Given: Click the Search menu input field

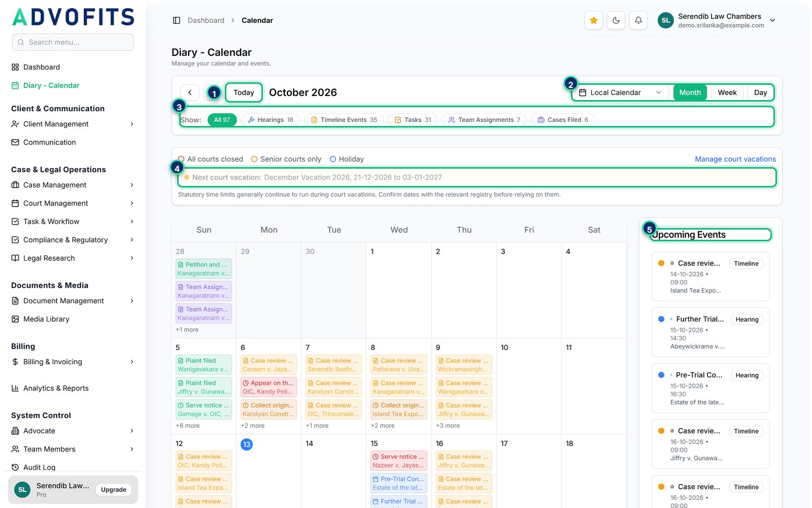Looking at the screenshot, I should [x=73, y=42].
